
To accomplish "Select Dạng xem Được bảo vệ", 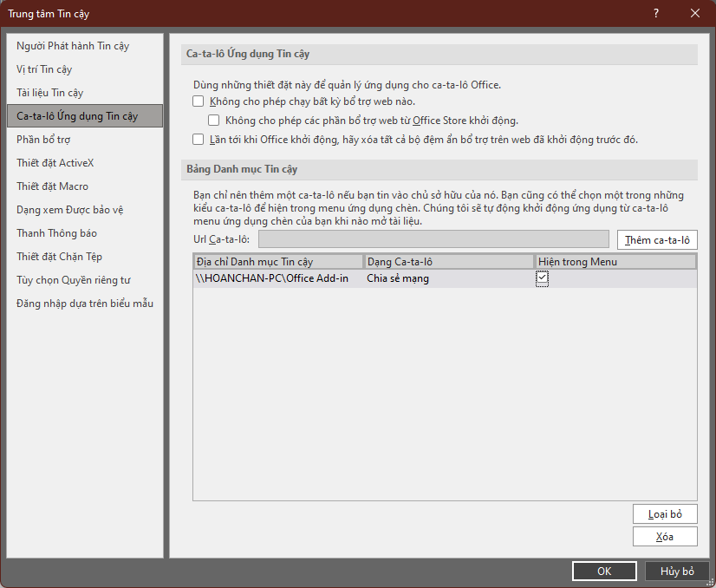I will [69, 210].
